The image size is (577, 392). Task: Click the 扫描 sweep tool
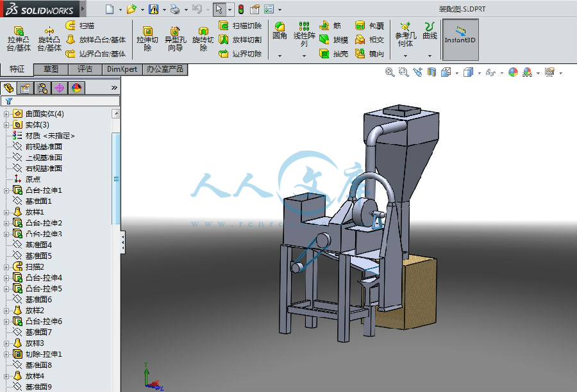pos(80,26)
